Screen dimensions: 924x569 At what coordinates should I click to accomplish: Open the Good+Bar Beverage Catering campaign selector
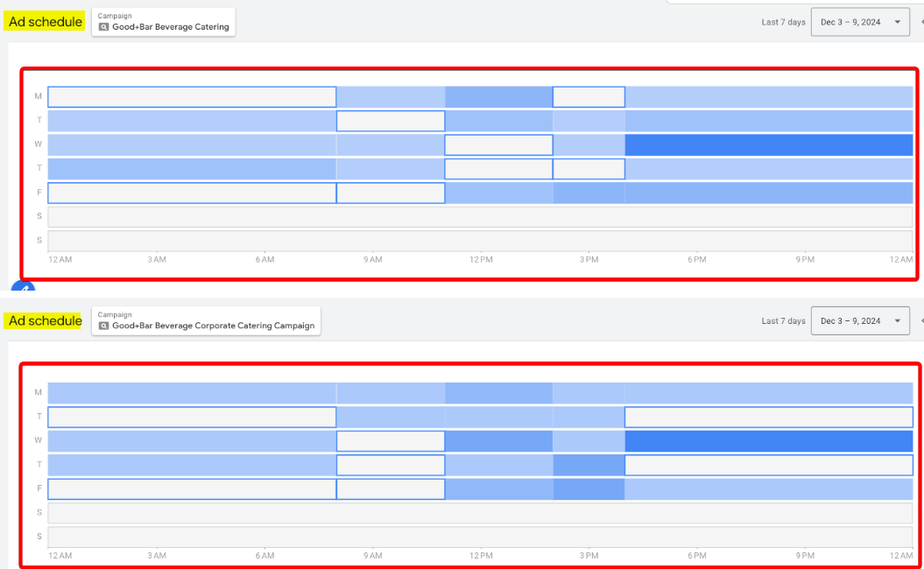(x=164, y=22)
